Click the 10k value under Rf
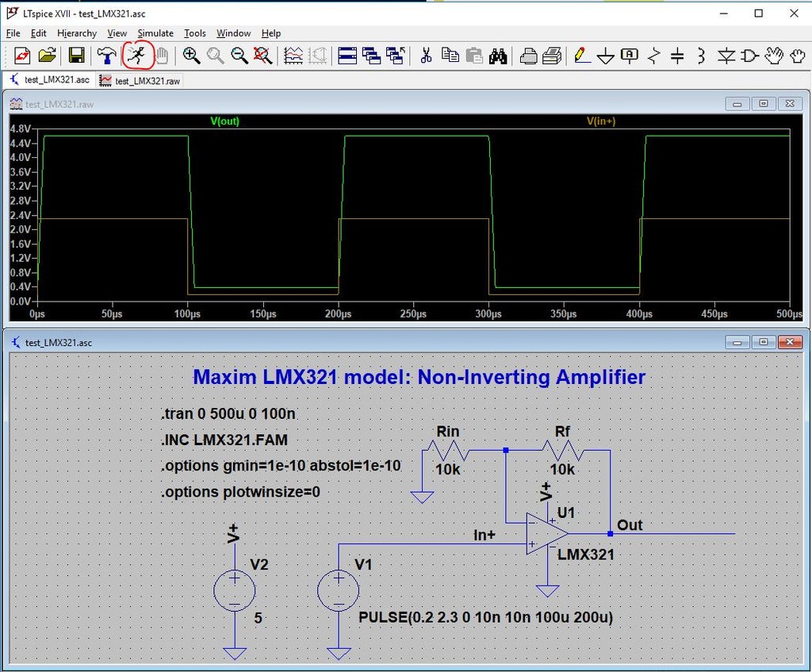 (562, 470)
